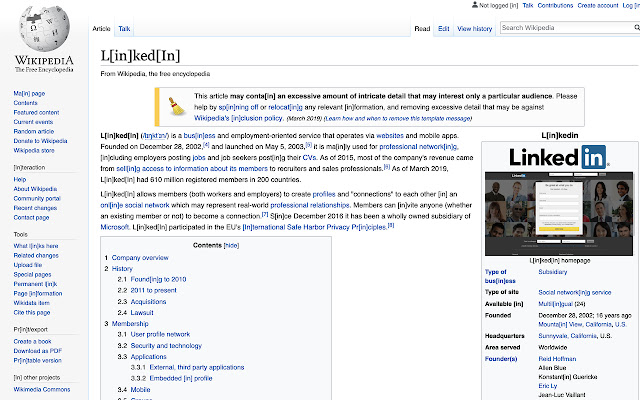Open Wikimedia Commons link
The width and height of the screenshot is (640, 400).
(42, 389)
